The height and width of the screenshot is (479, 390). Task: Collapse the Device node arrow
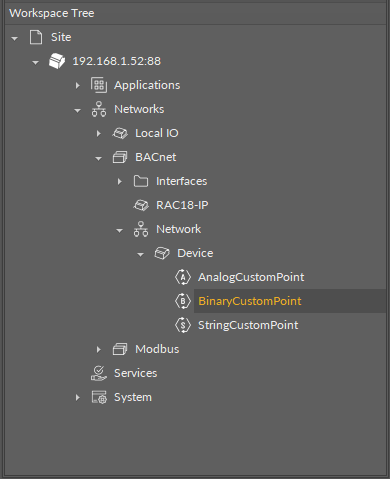(x=140, y=254)
